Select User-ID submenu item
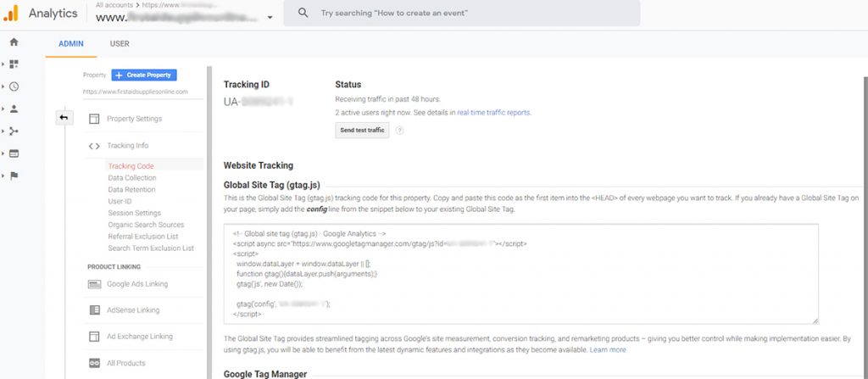 point(120,201)
